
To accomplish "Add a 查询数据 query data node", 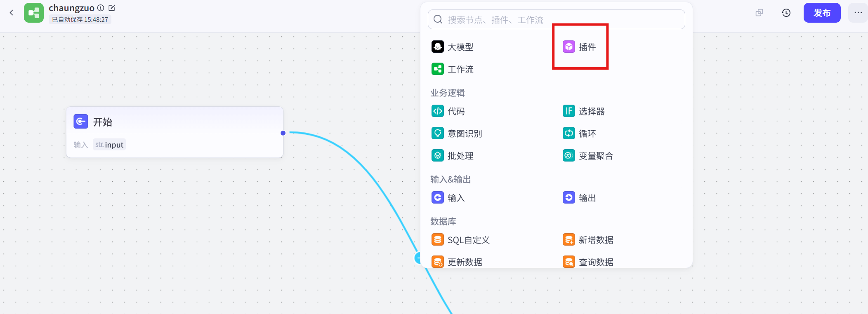I will click(588, 262).
